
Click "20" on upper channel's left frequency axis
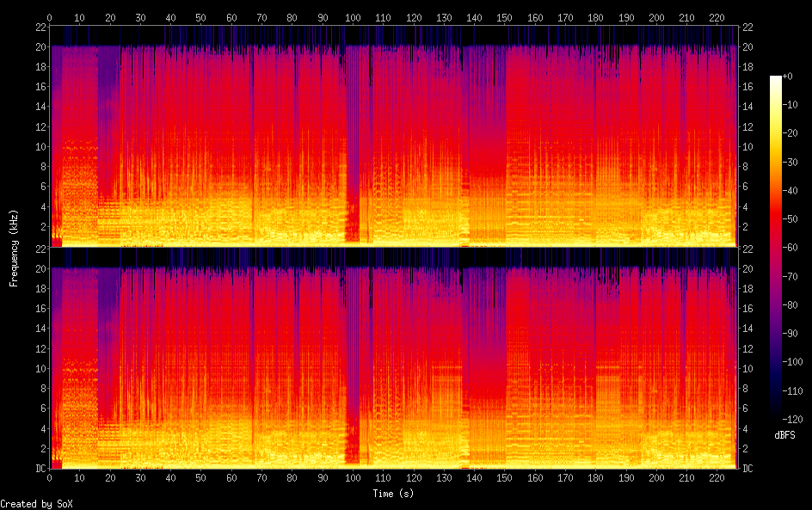[41, 47]
